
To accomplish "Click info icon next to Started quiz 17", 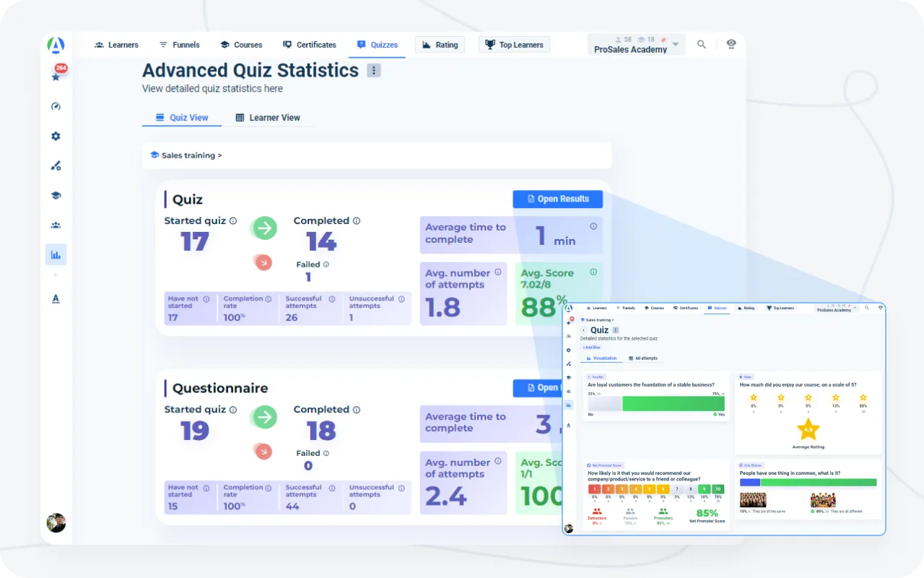I will (x=232, y=221).
